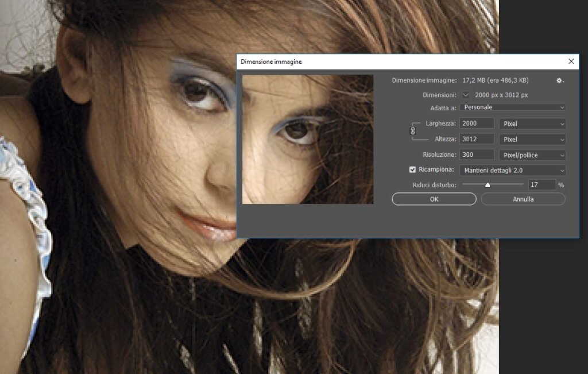
Task: Click the Riduci disturbo slider track right end
Action: pos(522,184)
